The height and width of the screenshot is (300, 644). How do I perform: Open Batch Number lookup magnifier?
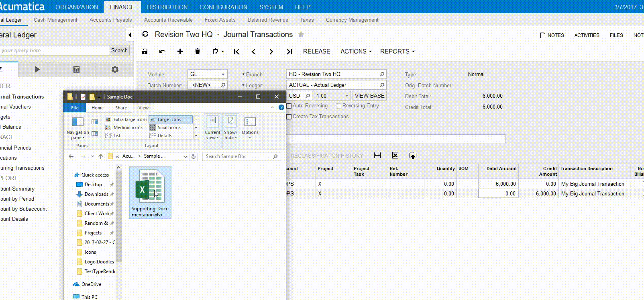[223, 85]
